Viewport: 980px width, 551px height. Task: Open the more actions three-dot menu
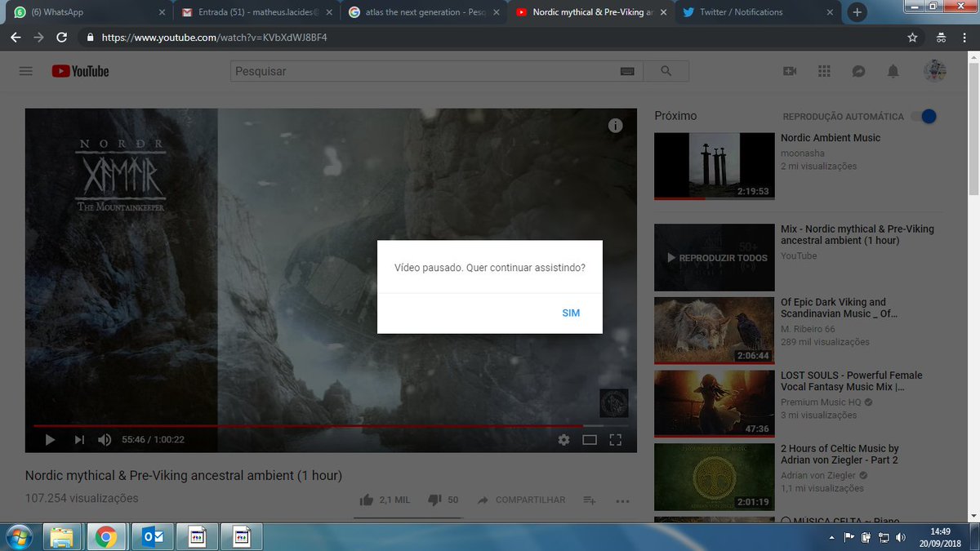coord(622,500)
